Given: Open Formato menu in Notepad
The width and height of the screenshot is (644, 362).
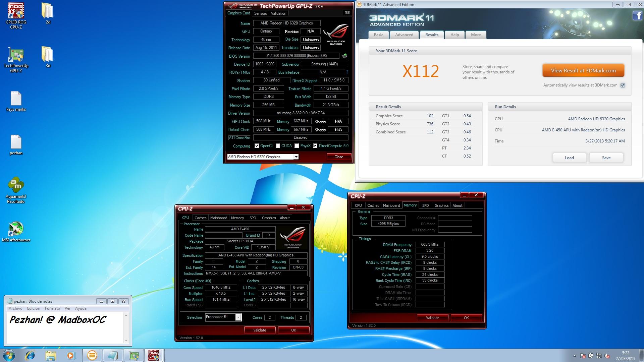Looking at the screenshot, I should coord(52,308).
